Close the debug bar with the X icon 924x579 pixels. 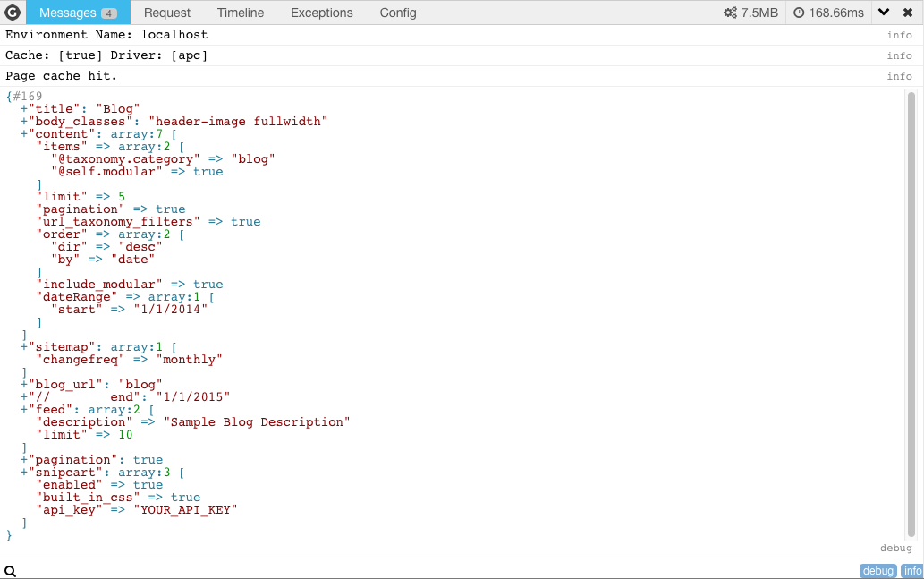coord(908,13)
